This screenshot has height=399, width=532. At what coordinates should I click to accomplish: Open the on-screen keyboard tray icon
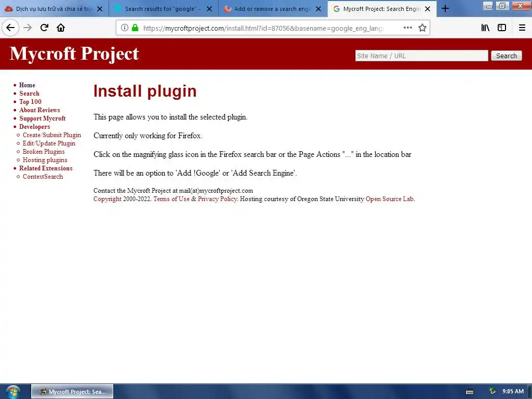470,392
